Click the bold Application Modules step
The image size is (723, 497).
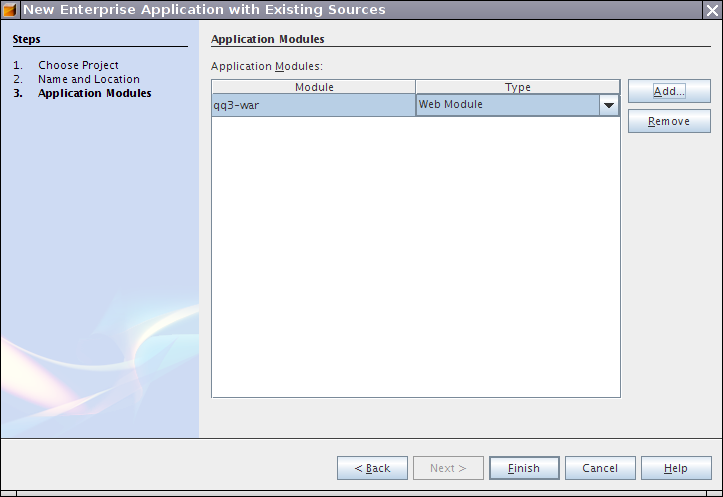pos(95,93)
